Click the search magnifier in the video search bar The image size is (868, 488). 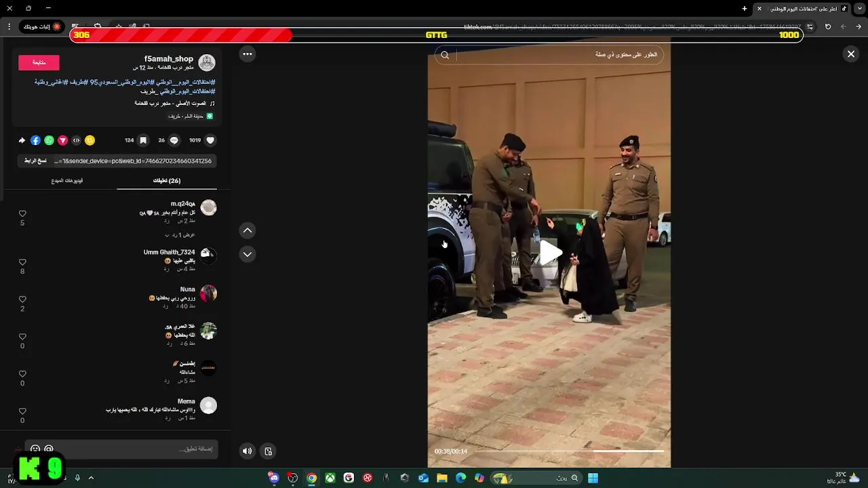[445, 55]
